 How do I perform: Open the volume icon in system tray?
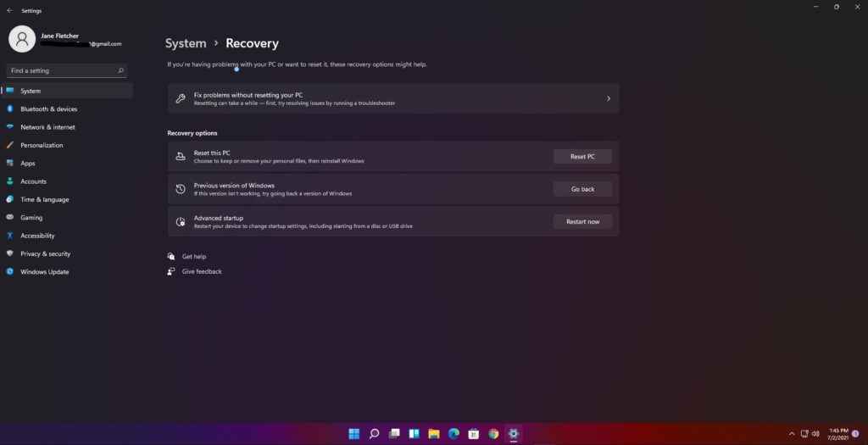point(815,434)
